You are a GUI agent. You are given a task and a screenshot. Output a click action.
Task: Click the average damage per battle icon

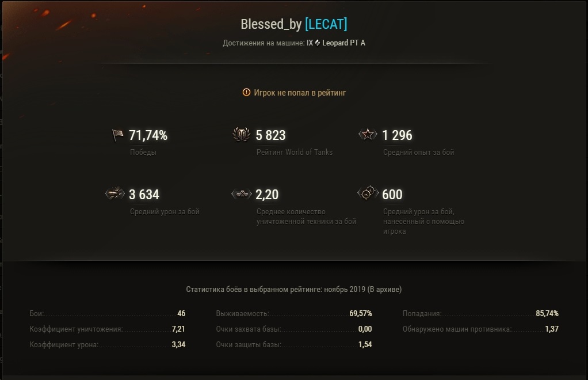(115, 194)
